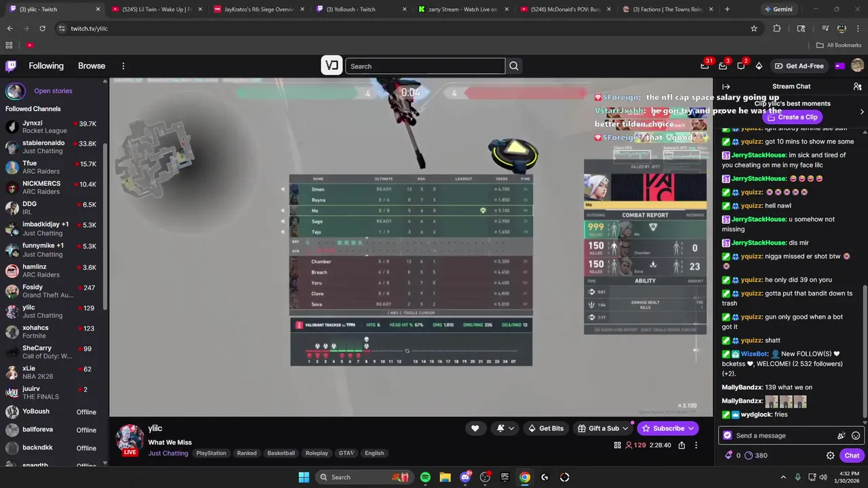Click the yliic streamer avatar with LIVE badge
Screen dimensions: 868x488
(130, 439)
